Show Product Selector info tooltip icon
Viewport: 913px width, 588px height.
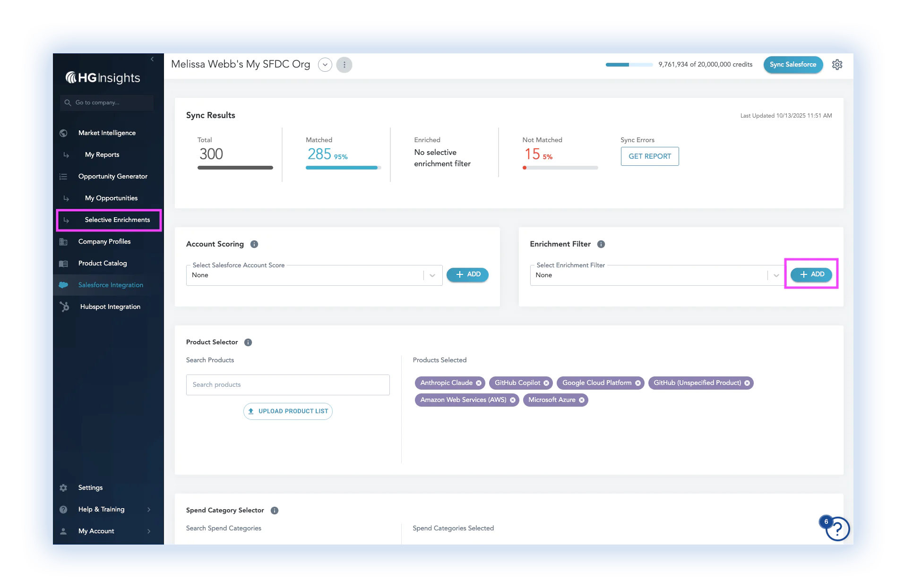(248, 342)
